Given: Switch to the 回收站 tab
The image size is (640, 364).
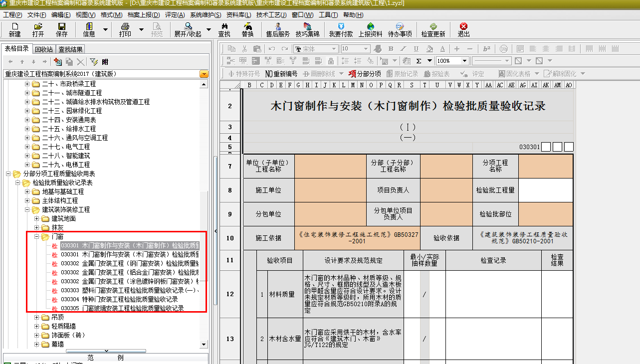Looking at the screenshot, I should (44, 49).
